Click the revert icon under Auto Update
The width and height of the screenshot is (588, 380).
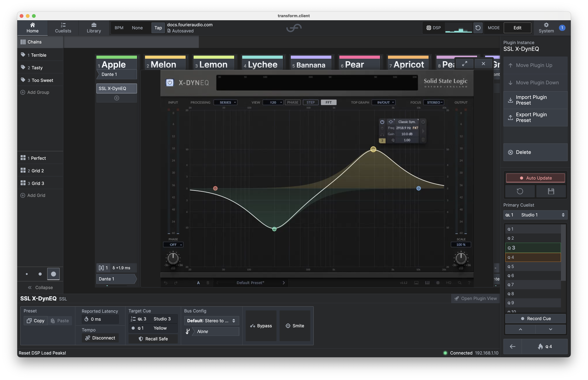tap(520, 191)
